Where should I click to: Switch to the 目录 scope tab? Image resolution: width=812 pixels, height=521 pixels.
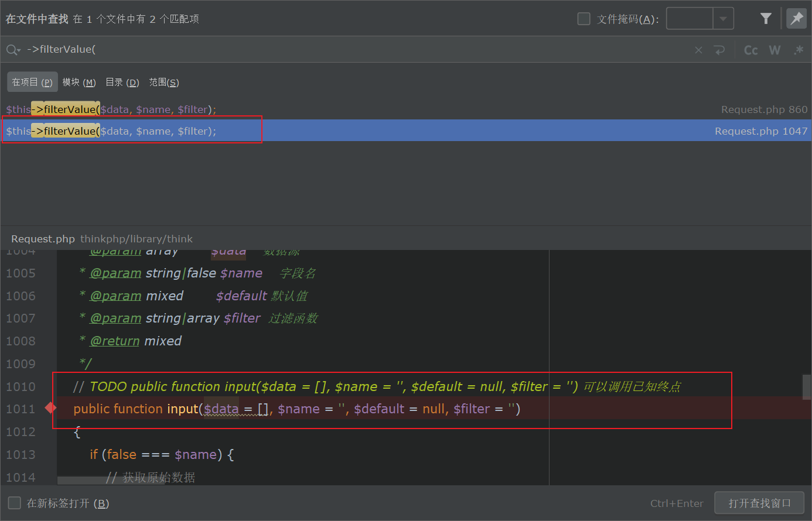coord(122,83)
